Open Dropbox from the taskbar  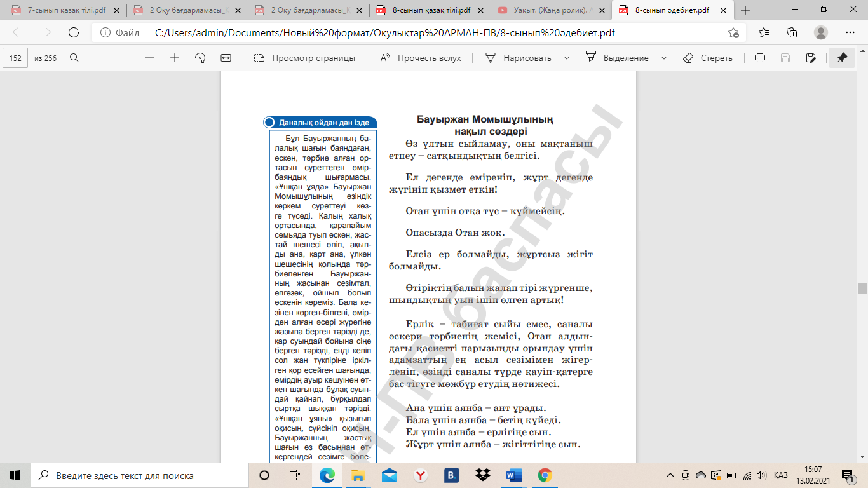pos(483,475)
